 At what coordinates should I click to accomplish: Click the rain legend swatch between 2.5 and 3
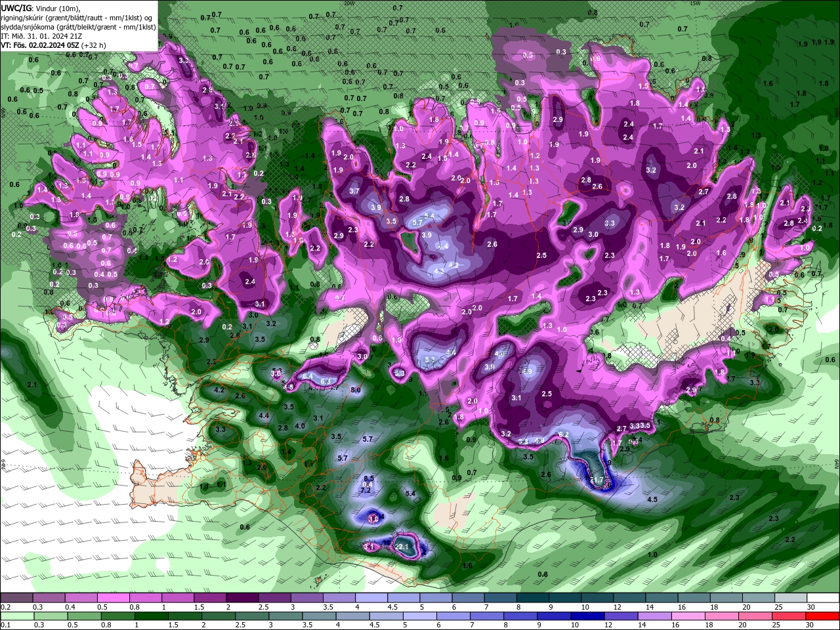coord(253,616)
